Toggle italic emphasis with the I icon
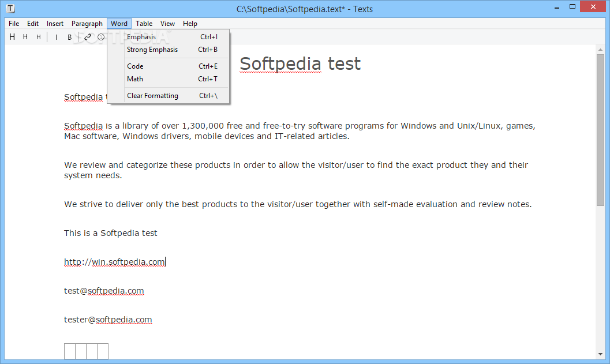 (x=56, y=37)
